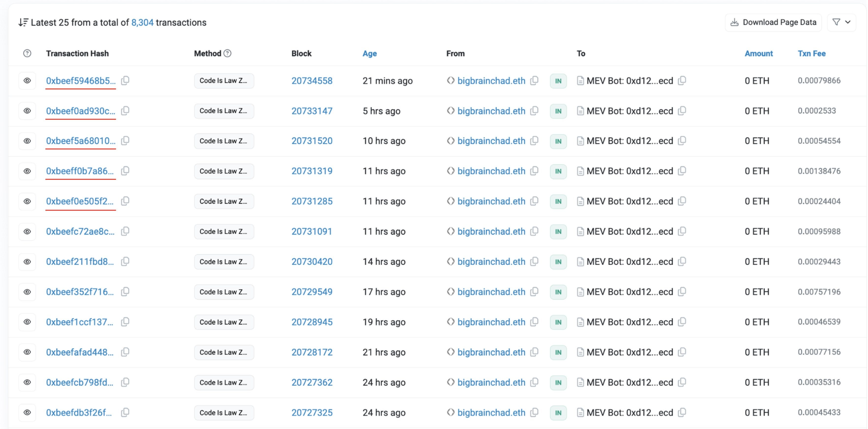The width and height of the screenshot is (868, 429).
Task: Open the 8,304 transactions total link
Action: click(x=142, y=22)
